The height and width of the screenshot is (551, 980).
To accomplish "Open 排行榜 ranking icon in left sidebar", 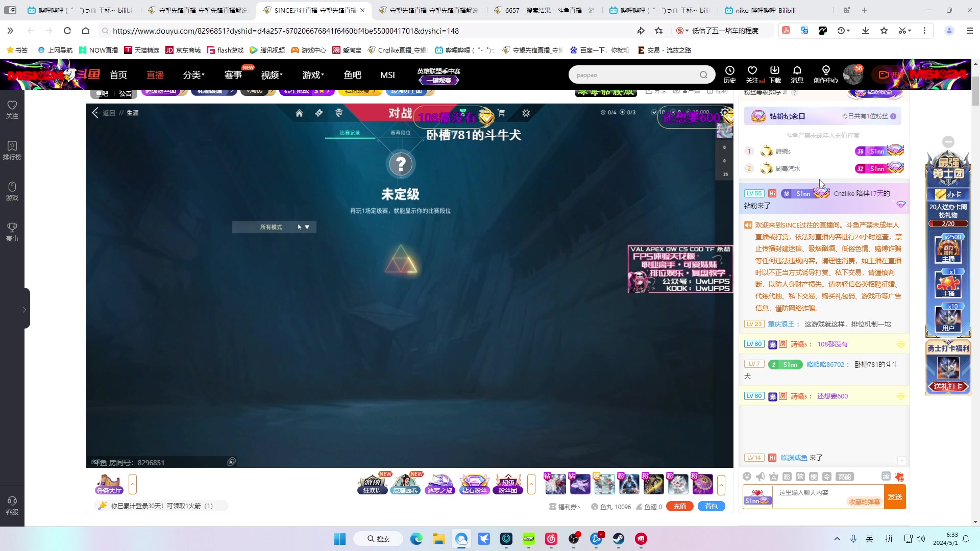I will (x=12, y=150).
